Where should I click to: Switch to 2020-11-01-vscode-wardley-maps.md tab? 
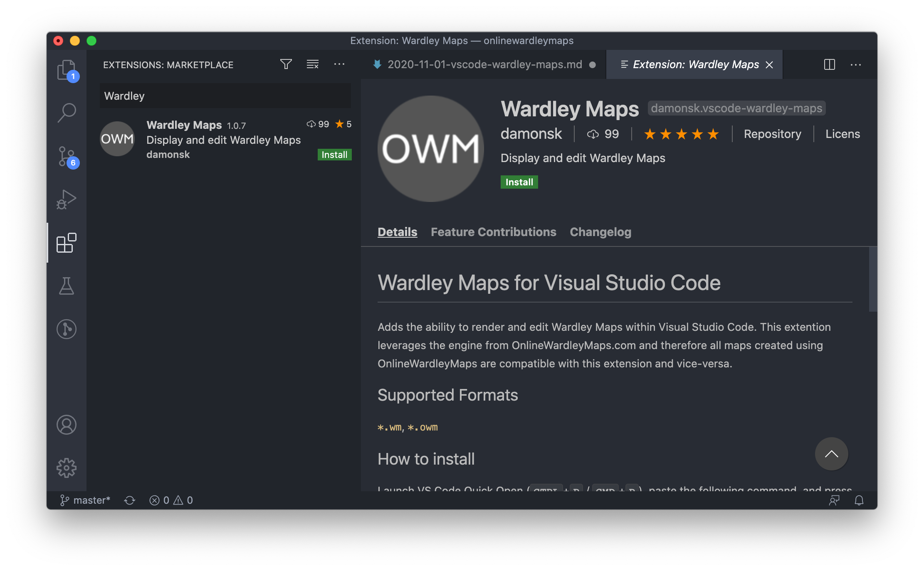(x=484, y=64)
